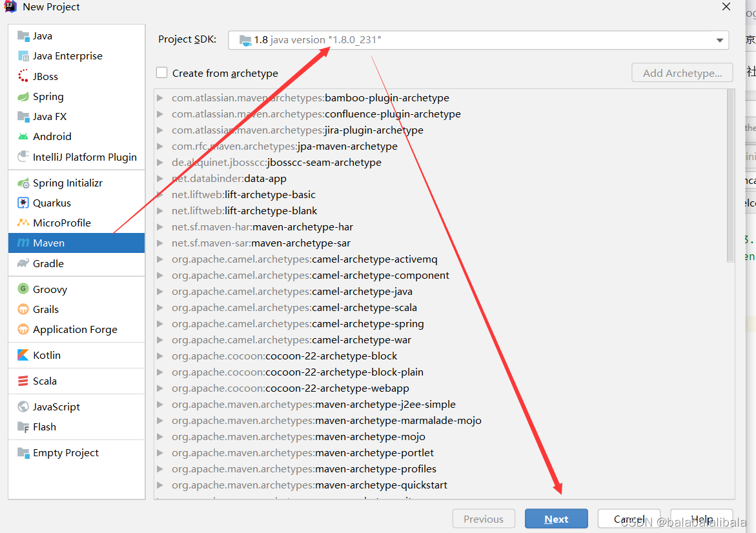Select the Android robot icon
This screenshot has height=533, width=756.
tap(23, 137)
